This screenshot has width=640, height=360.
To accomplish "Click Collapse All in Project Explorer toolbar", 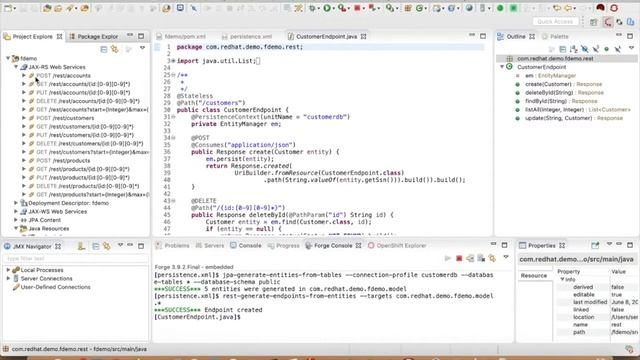I will (x=104, y=49).
